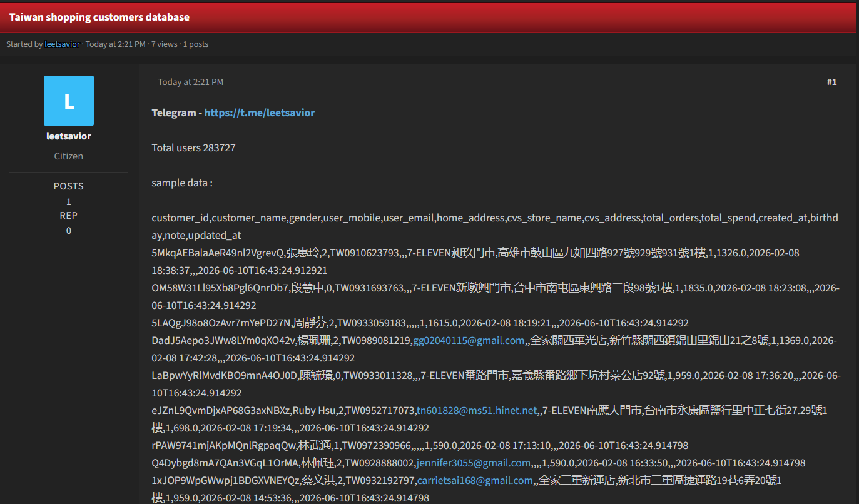Open the leetsavior username below the avatar
Screen dimensions: 859x504
tap(69, 136)
